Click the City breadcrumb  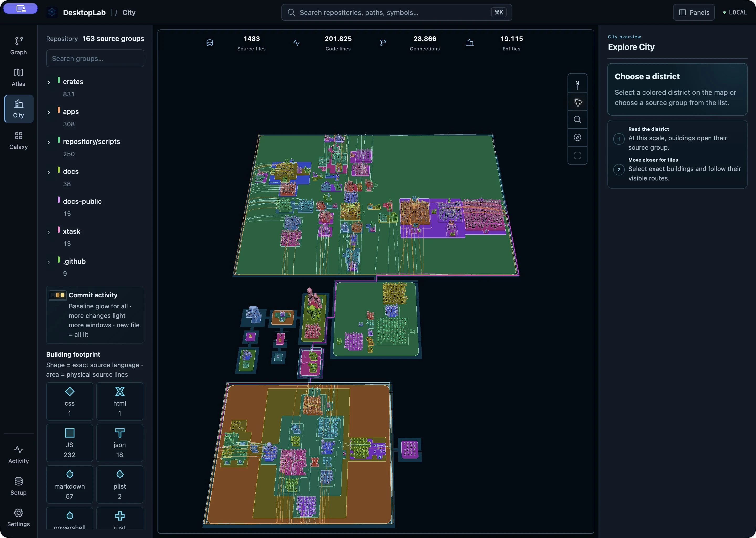point(129,13)
